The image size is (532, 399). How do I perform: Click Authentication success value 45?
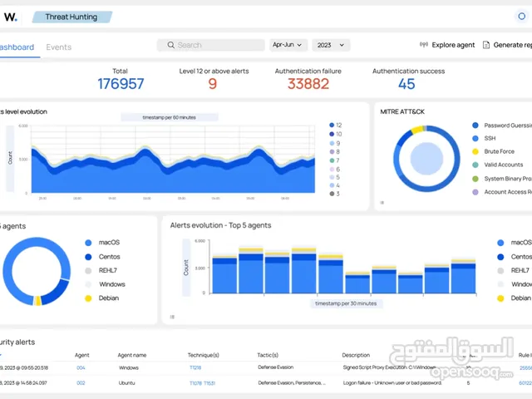(x=406, y=84)
